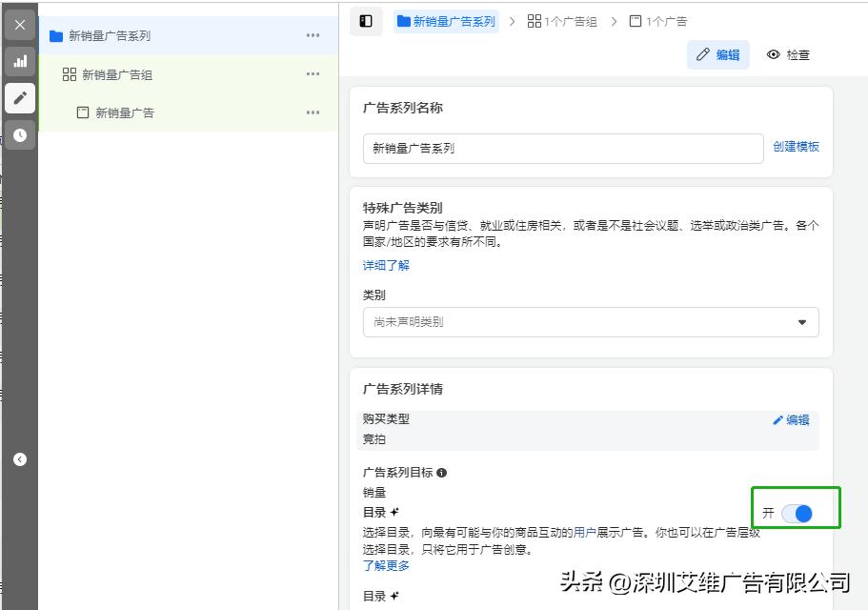868x610 pixels.
Task: Select the performance chart icon in sidebar
Action: [x=19, y=61]
